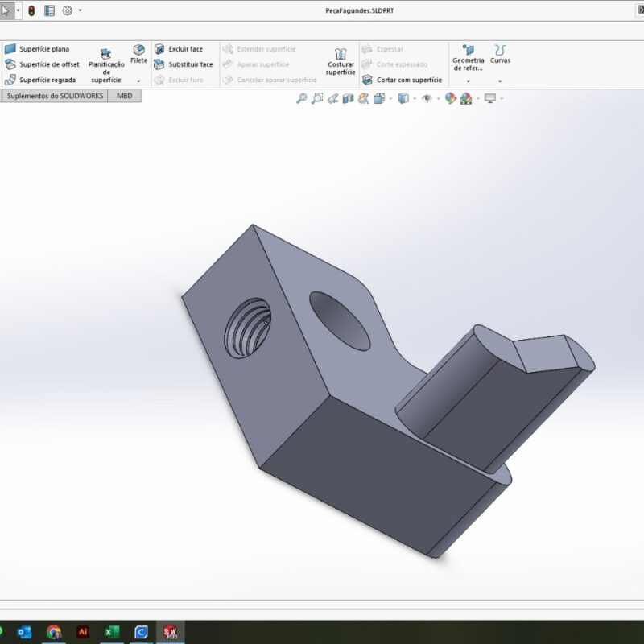Expand the dropdown arrow under Filete

[x=138, y=81]
